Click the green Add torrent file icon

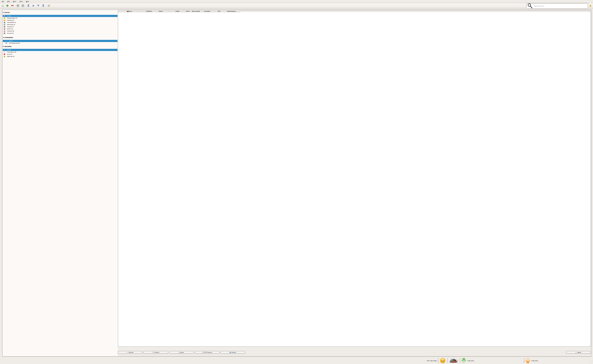click(x=7, y=6)
